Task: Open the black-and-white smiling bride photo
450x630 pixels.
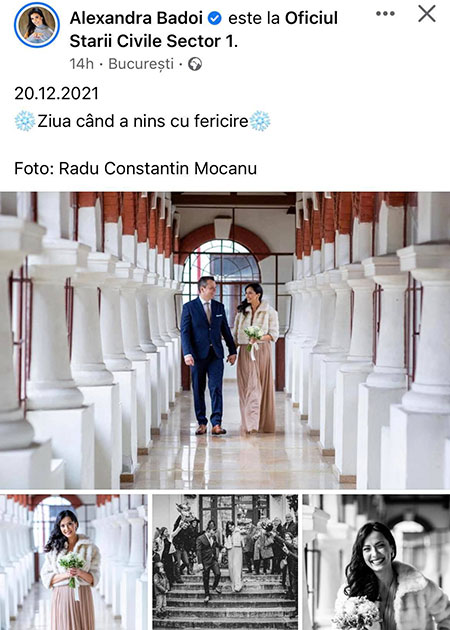Action: point(376,562)
